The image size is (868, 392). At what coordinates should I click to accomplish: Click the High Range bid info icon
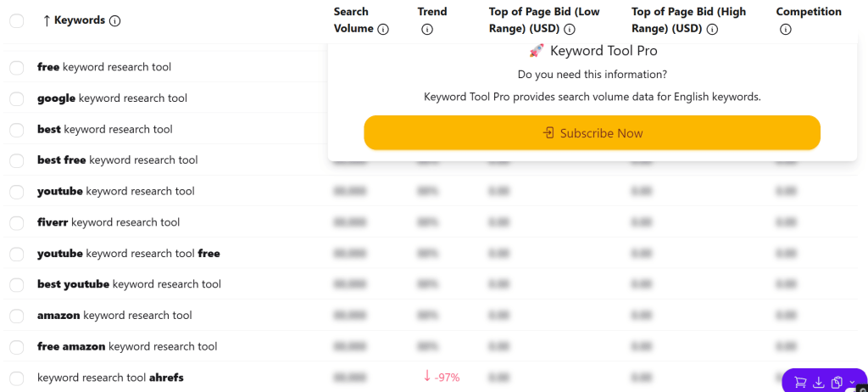712,29
